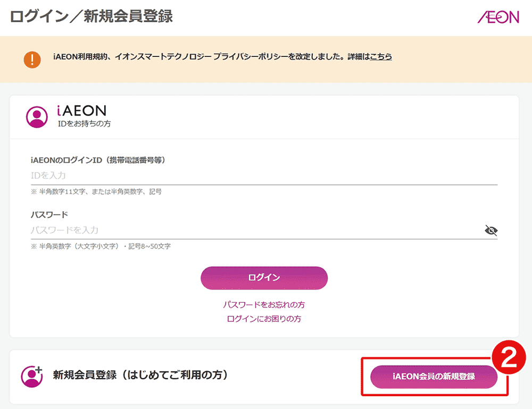This screenshot has width=532, height=409.
Task: Click the orange exclamation alert icon
Action: click(x=32, y=59)
